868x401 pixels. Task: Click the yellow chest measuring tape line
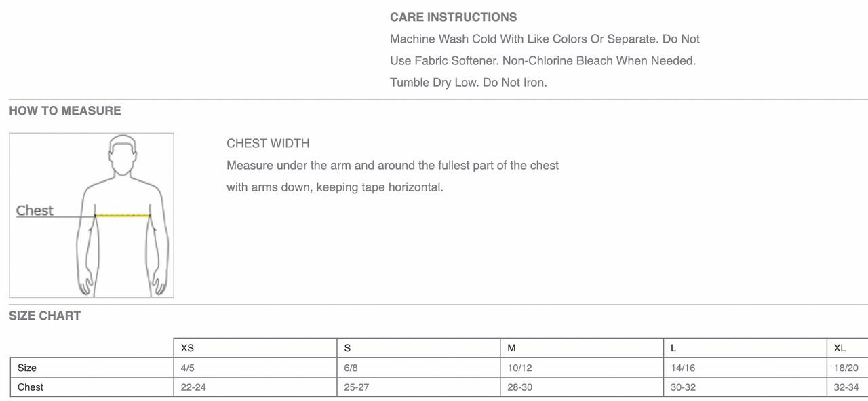click(122, 215)
